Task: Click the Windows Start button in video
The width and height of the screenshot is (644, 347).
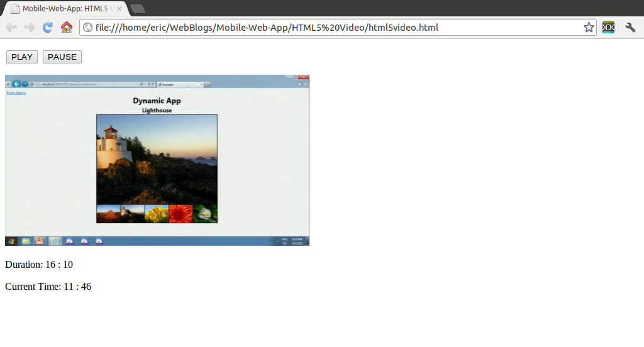Action: pyautogui.click(x=11, y=241)
